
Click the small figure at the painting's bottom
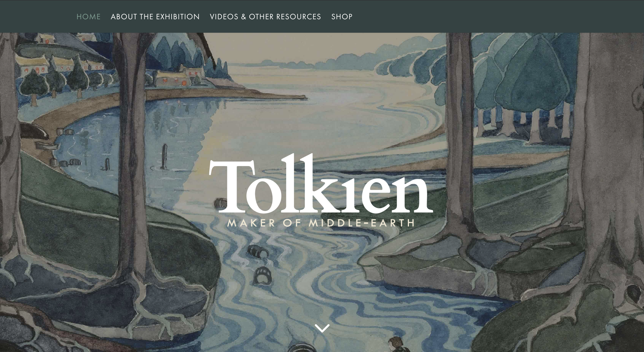pyautogui.click(x=399, y=344)
